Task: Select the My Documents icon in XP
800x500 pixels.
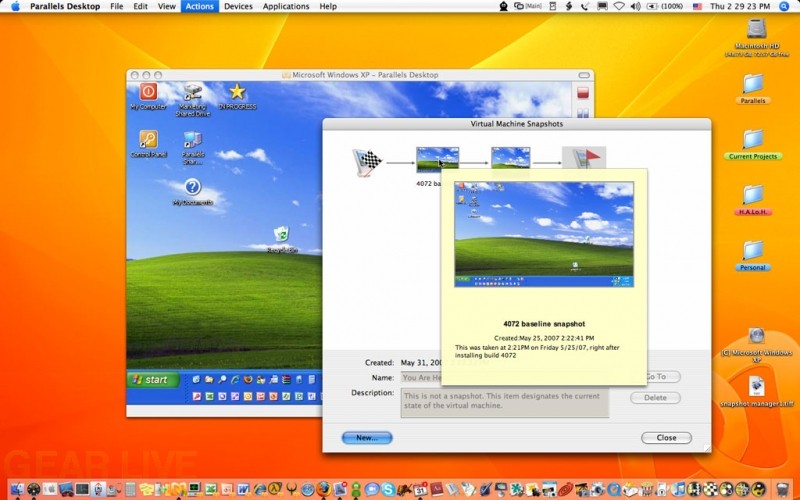Action: (x=192, y=192)
